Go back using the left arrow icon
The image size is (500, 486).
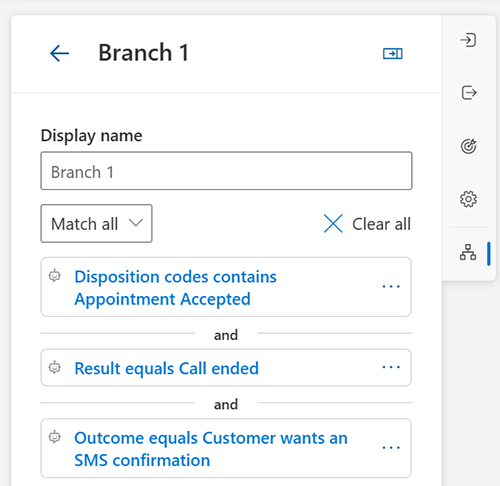click(59, 53)
